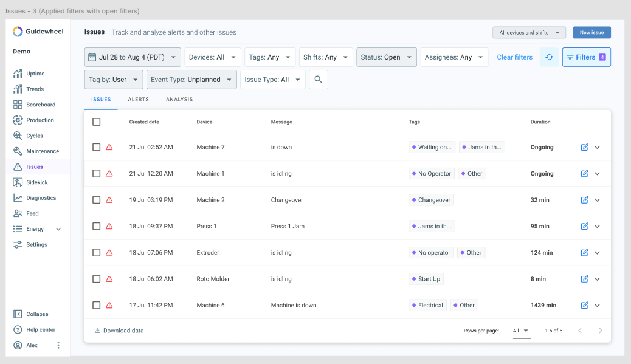Click the search magnifier icon

pos(319,80)
